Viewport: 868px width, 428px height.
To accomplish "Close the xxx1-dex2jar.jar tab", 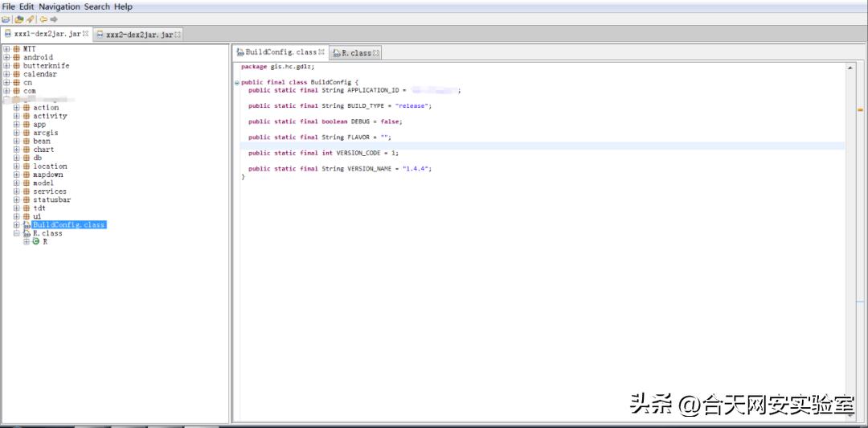I will point(85,34).
